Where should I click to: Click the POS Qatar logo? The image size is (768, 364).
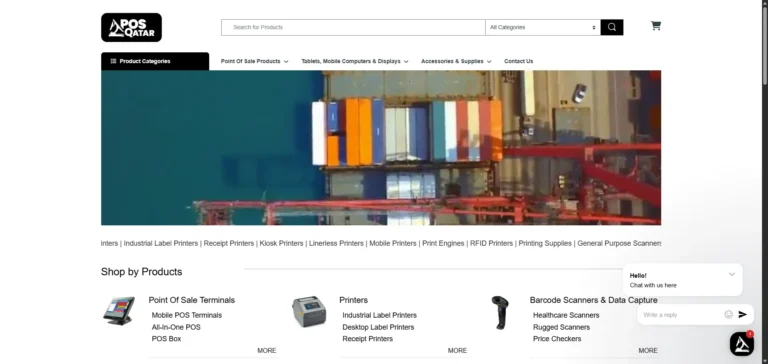coord(131,27)
